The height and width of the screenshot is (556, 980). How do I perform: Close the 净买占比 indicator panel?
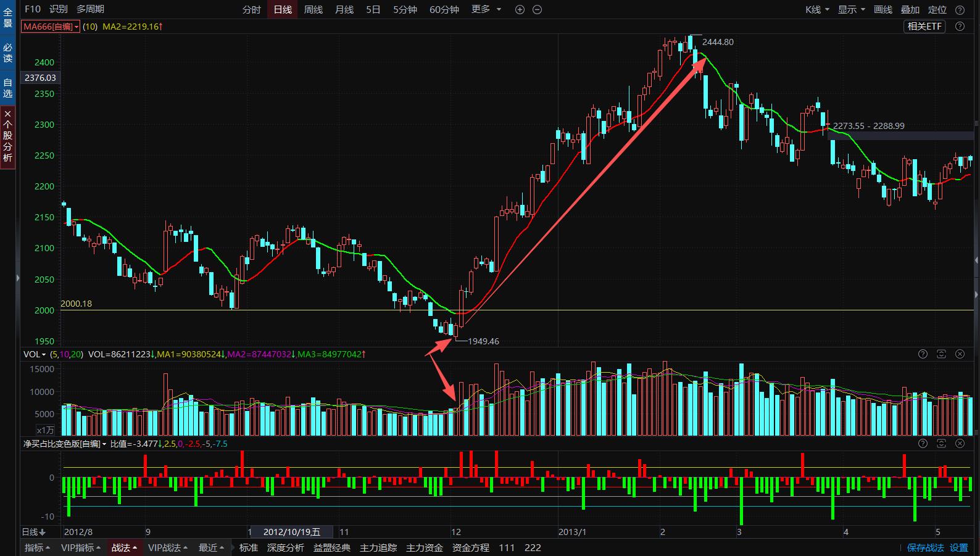[x=960, y=444]
